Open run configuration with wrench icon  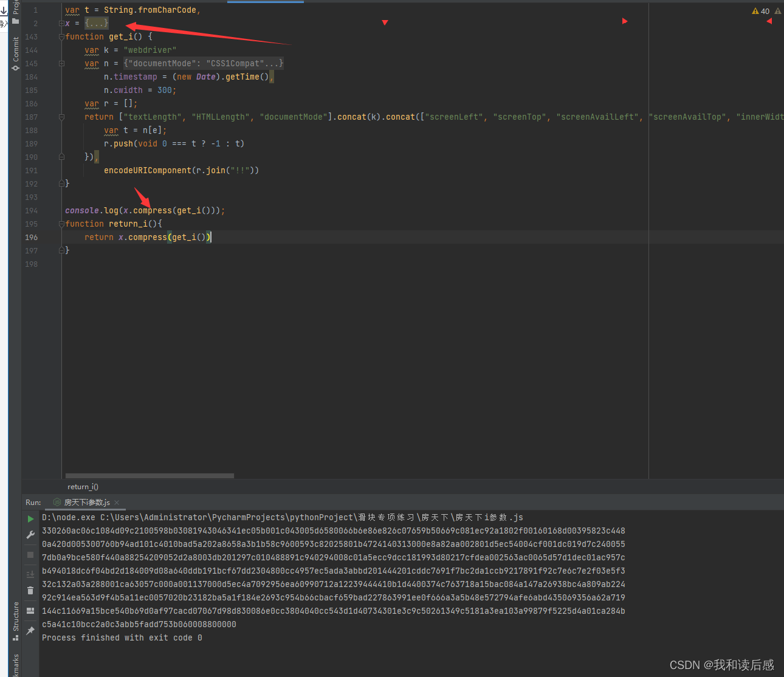[30, 535]
